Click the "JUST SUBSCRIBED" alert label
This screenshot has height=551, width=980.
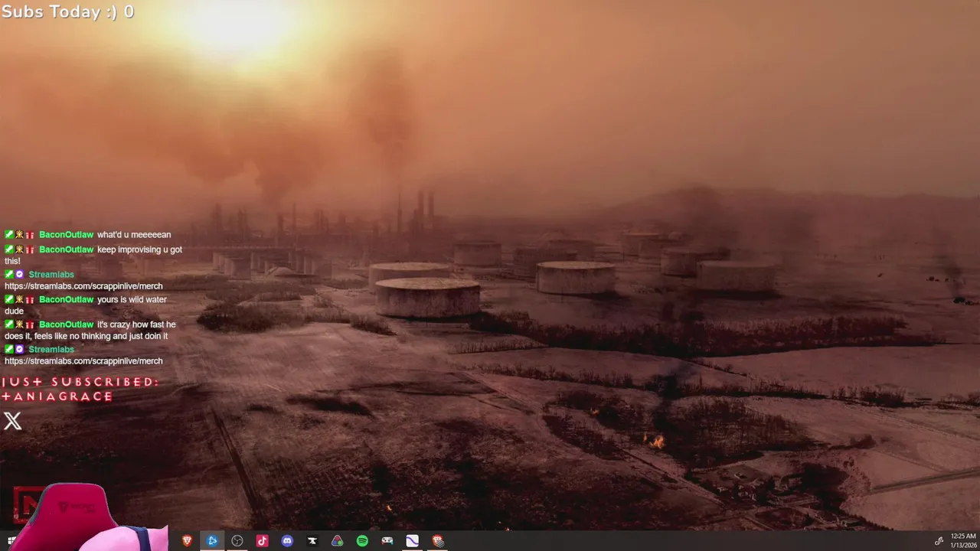(80, 382)
